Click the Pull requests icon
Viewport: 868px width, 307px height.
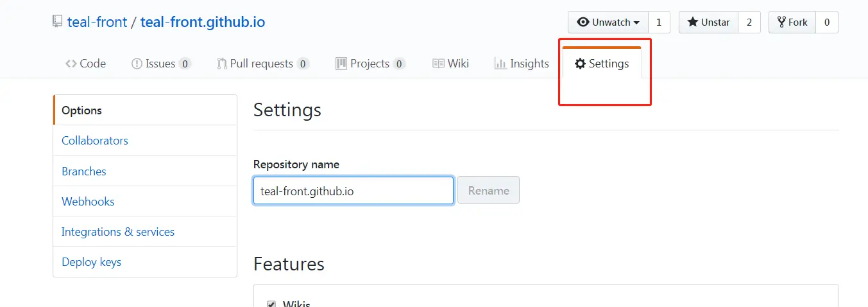[x=222, y=64]
